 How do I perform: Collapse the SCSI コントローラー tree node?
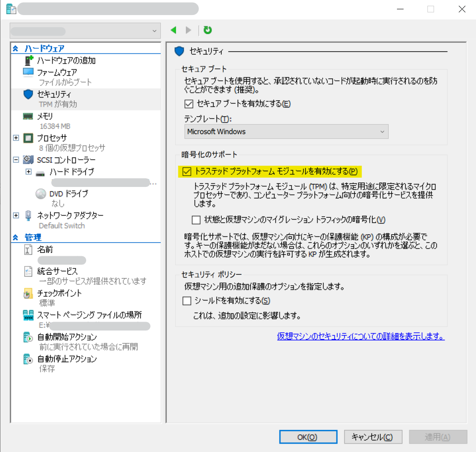16,160
